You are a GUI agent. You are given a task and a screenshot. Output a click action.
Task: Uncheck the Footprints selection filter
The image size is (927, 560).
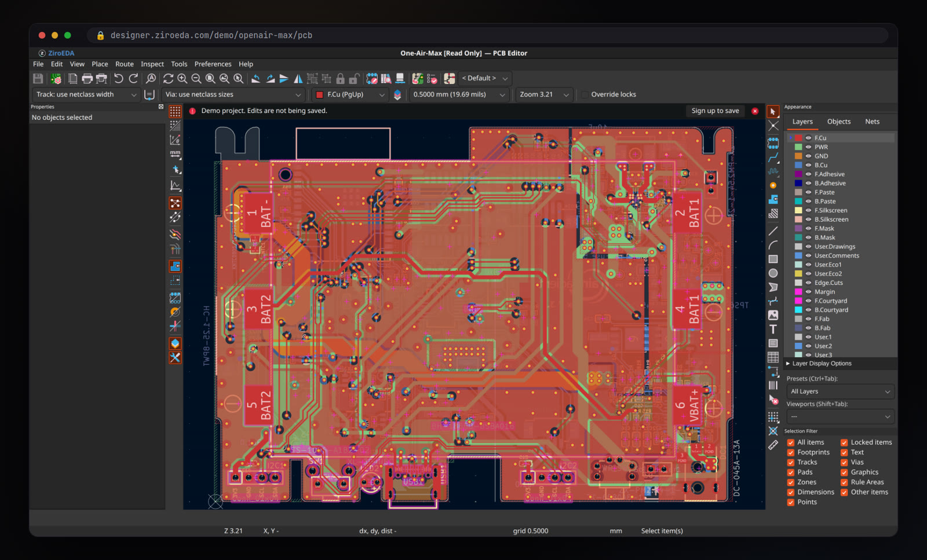[x=790, y=452]
